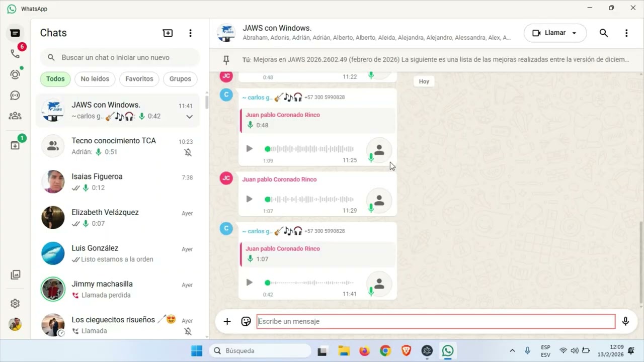This screenshot has height=362, width=644.
Task: Open Google Chrome from the taskbar
Action: pyautogui.click(x=385, y=351)
